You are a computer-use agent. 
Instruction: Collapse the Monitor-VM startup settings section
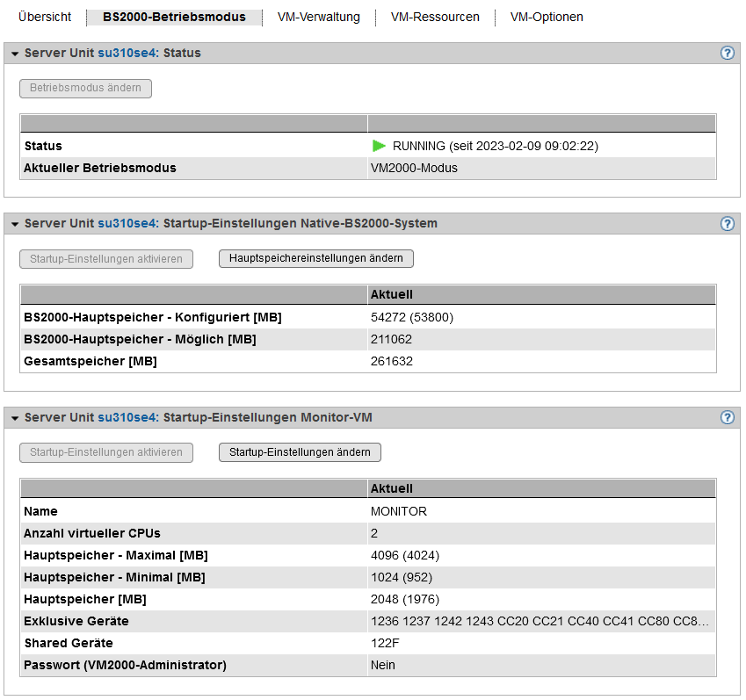[15, 418]
